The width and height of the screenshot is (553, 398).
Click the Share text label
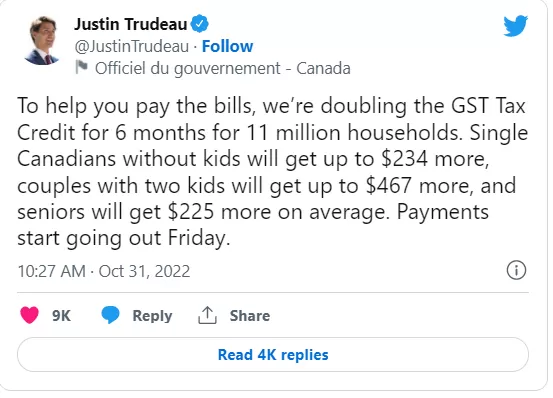tap(250, 316)
